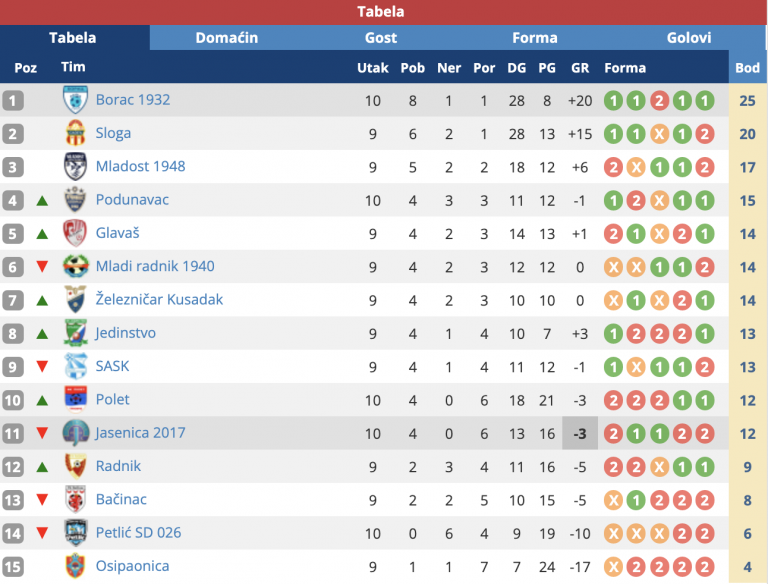This screenshot has height=584, width=768.
Task: Select the Golovi tab
Action: (689, 38)
